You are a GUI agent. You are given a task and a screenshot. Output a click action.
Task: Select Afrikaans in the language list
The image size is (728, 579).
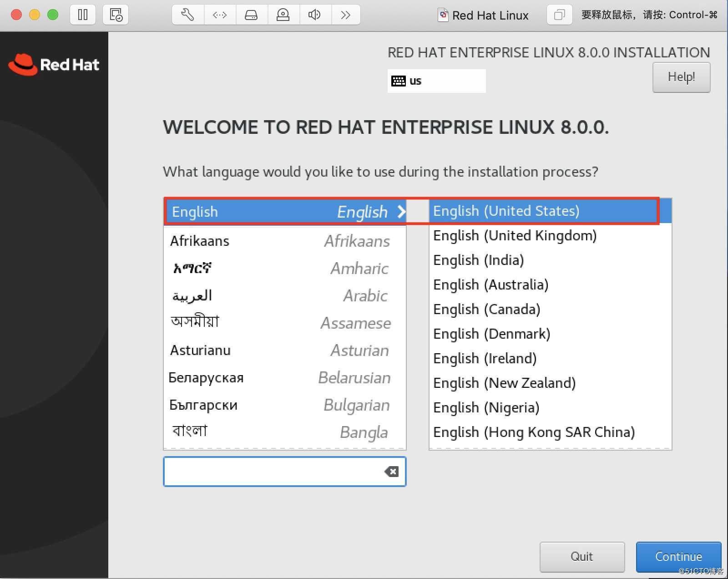(x=285, y=241)
